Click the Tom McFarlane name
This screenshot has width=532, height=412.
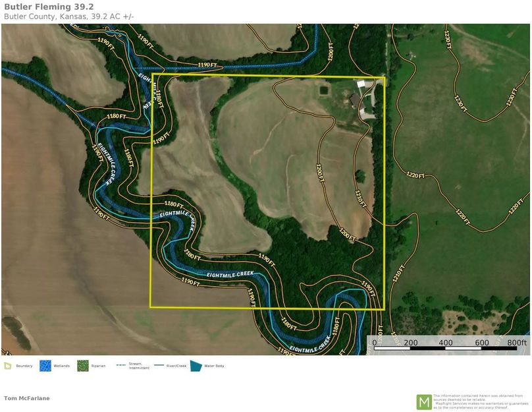[x=27, y=398]
